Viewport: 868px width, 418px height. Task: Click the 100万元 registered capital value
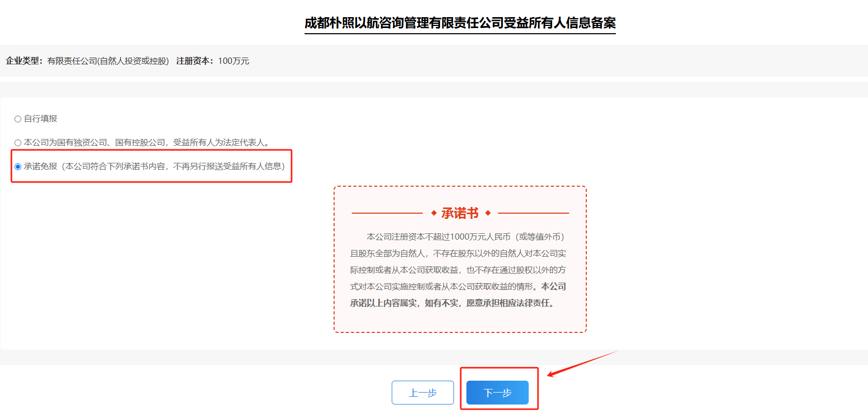233,61
